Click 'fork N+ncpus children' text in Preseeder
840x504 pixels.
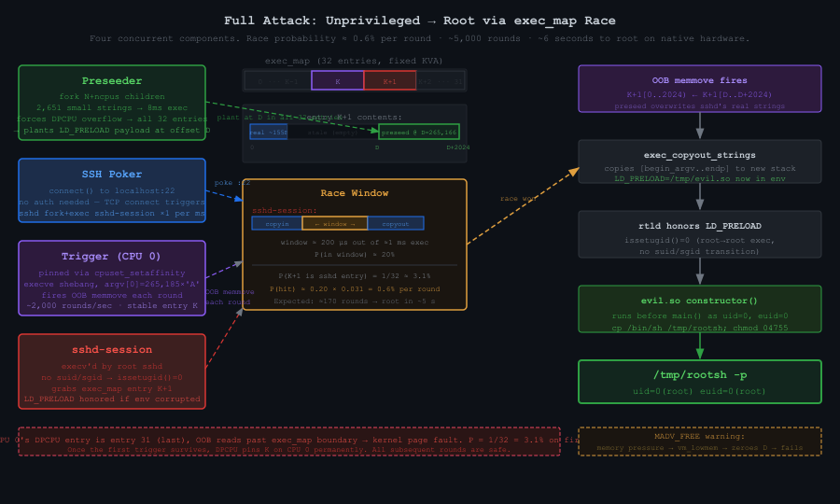click(x=112, y=96)
